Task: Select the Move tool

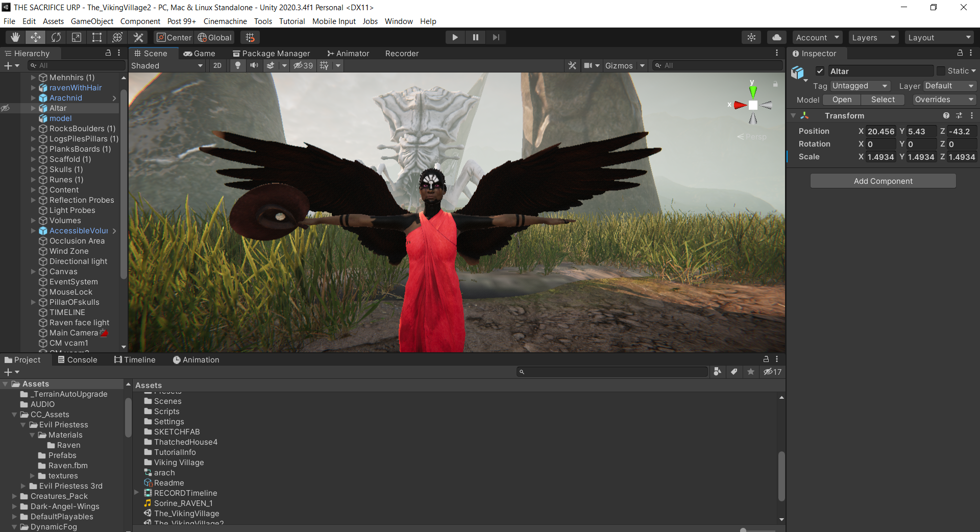Action: click(36, 37)
